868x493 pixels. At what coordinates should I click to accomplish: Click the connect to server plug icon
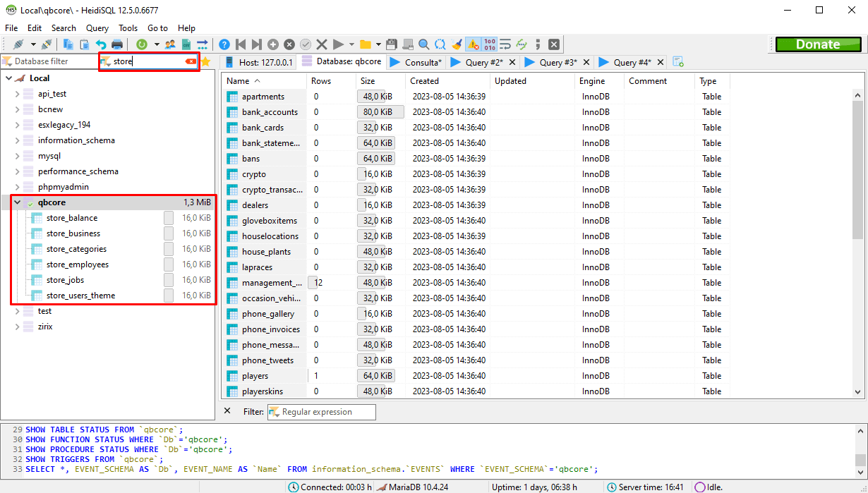(x=18, y=44)
